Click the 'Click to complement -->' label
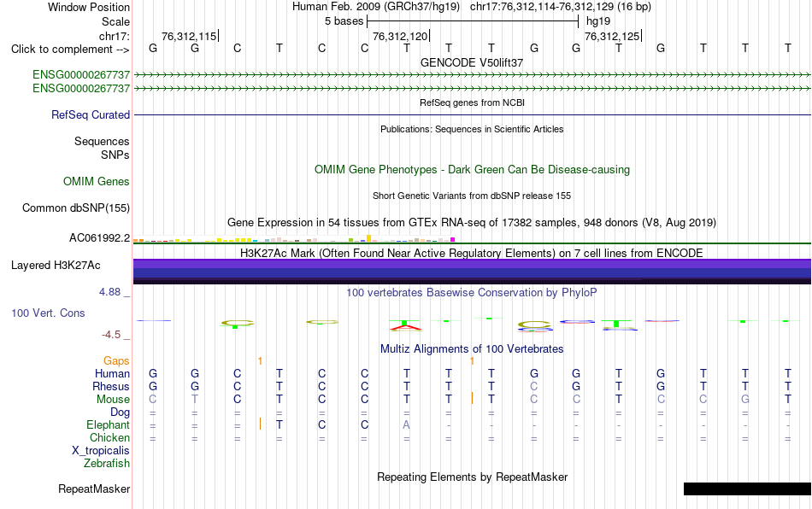The width and height of the screenshot is (812, 509). point(70,50)
